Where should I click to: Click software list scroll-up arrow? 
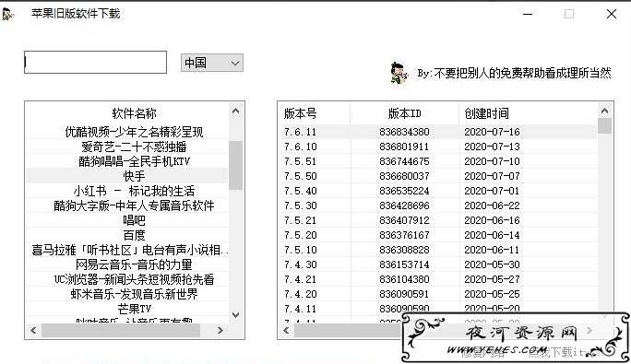point(236,111)
